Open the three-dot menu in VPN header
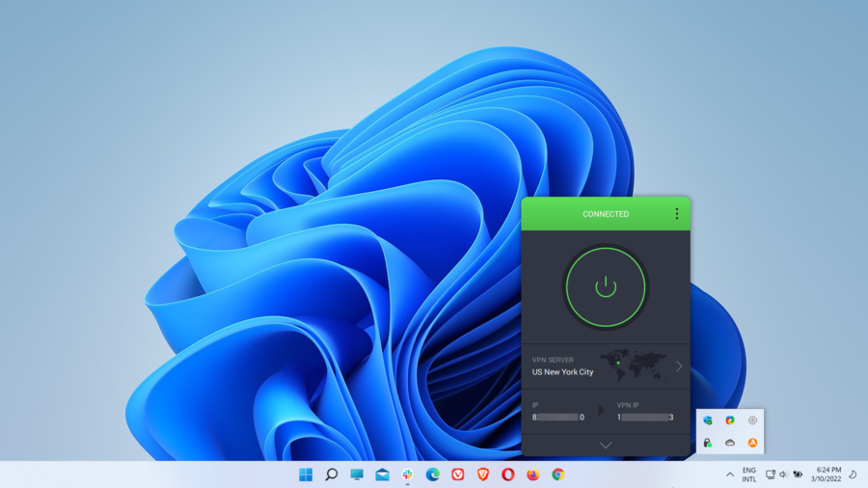This screenshot has height=488, width=868. coord(676,214)
